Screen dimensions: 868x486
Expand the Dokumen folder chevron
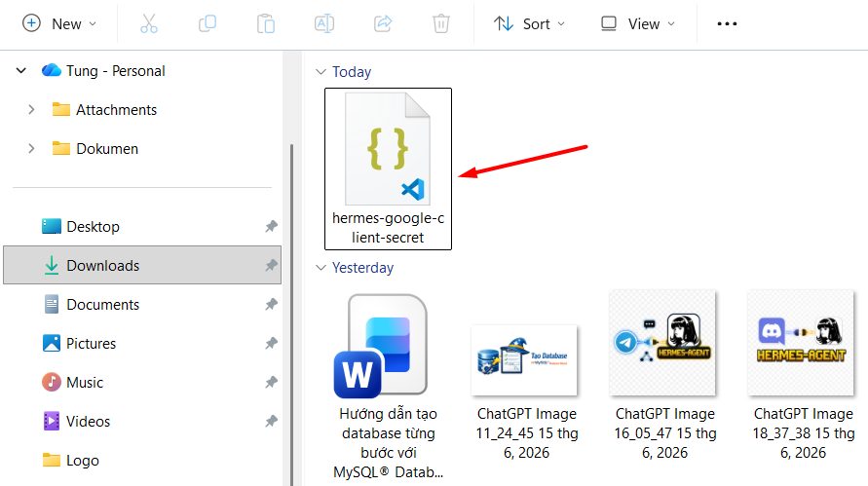tap(31, 148)
